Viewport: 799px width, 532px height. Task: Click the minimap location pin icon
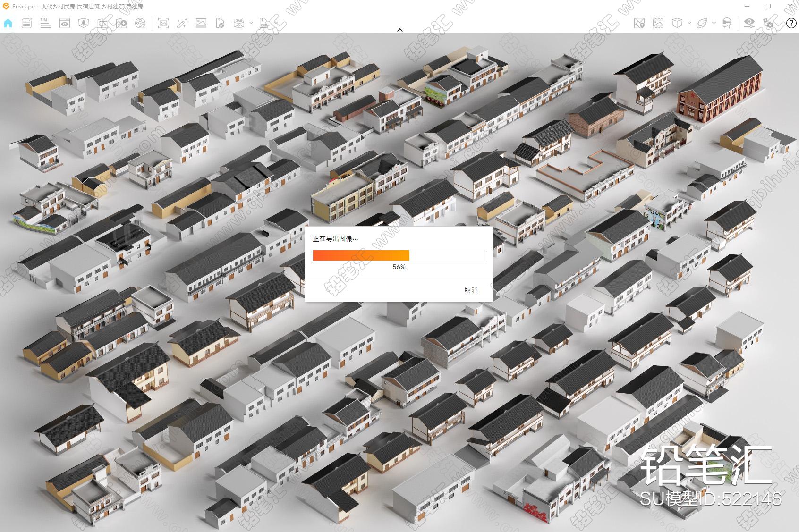pyautogui.click(x=639, y=23)
